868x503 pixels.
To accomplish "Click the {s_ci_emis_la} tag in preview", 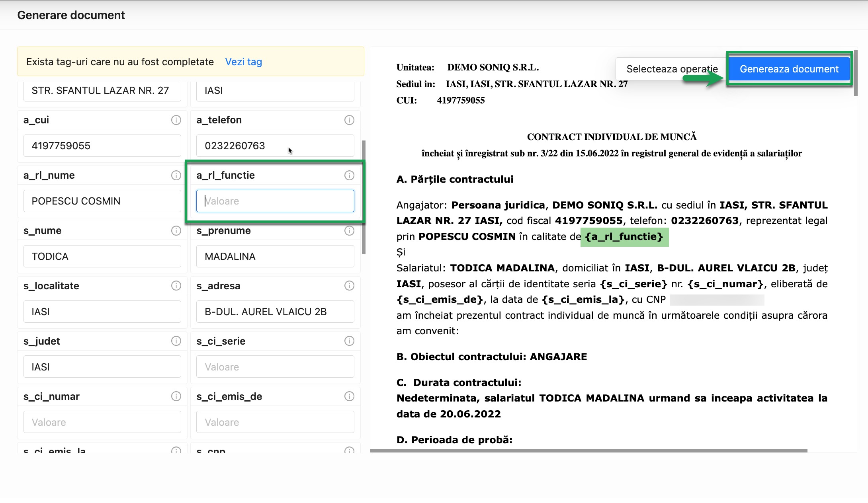I will 583,300.
